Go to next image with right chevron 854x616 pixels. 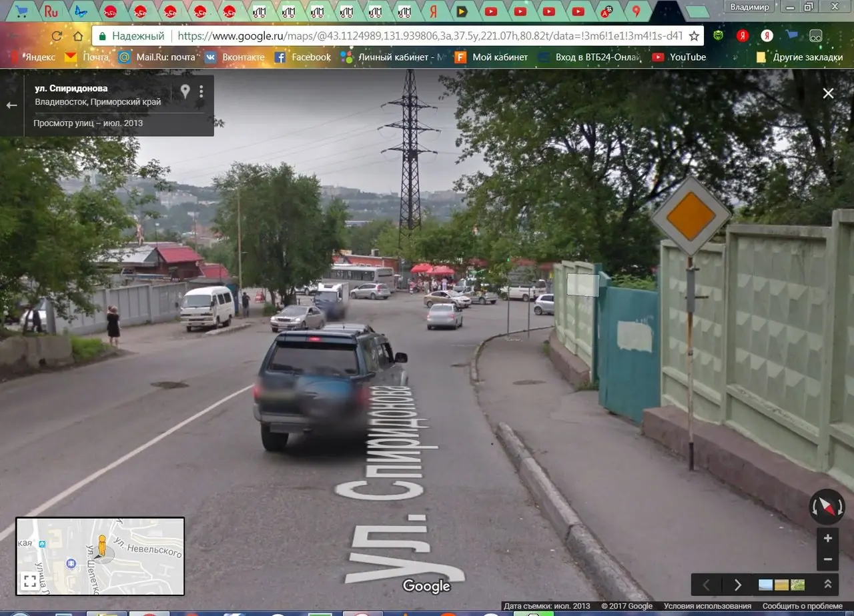(737, 585)
